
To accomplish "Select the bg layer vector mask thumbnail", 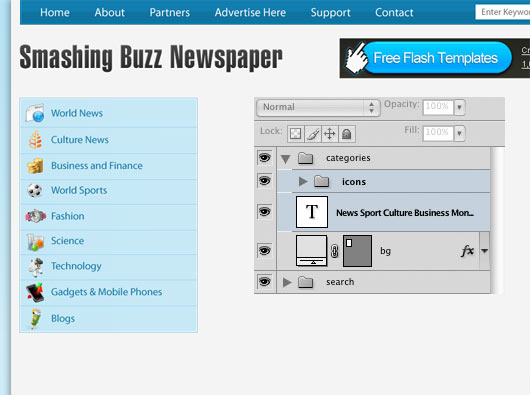I will [x=358, y=251].
